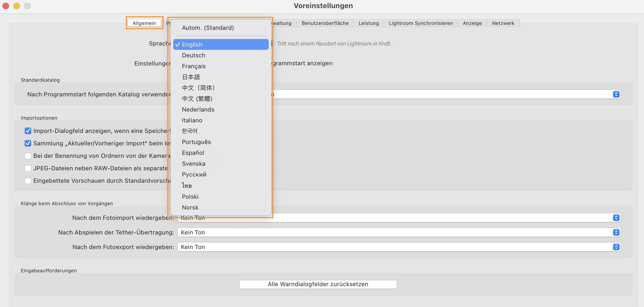
Task: Open Nach dem Fotoexport Kein Ton dropdown
Action: pyautogui.click(x=616, y=247)
